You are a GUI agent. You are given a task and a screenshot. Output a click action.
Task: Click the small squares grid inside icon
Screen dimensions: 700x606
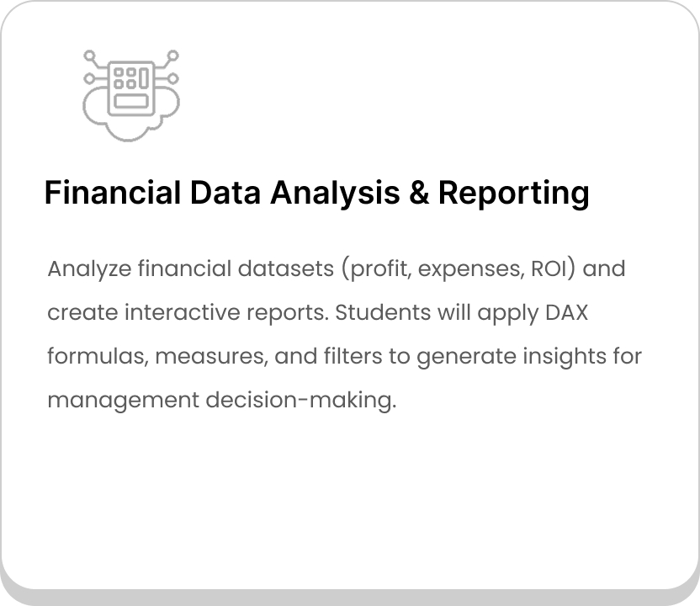(125, 77)
